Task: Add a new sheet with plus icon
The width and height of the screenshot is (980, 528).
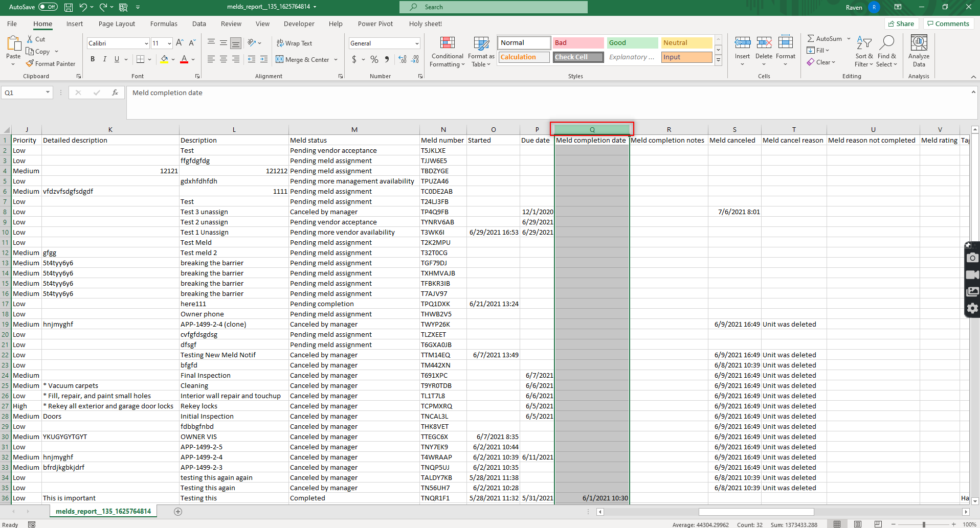Action: pos(178,512)
